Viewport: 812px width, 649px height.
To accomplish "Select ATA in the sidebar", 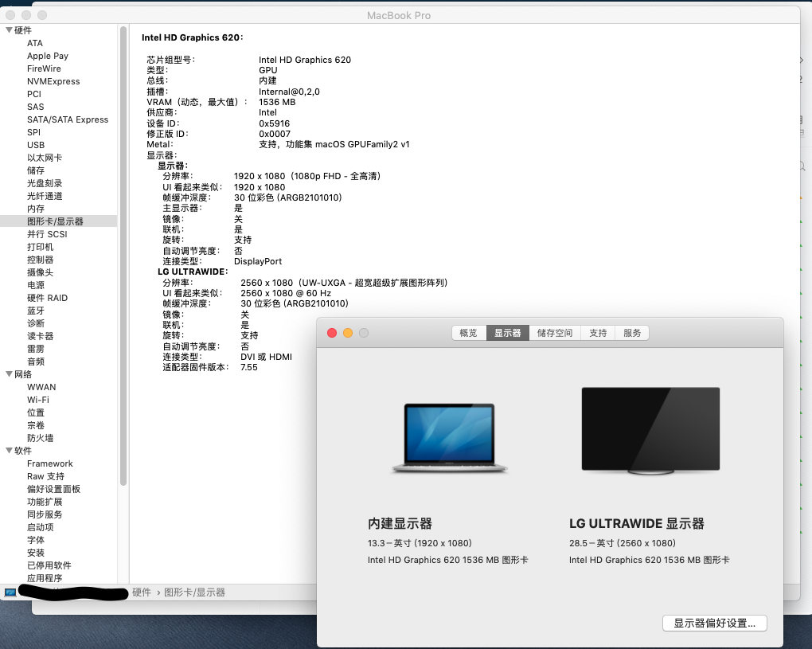I will [x=35, y=43].
